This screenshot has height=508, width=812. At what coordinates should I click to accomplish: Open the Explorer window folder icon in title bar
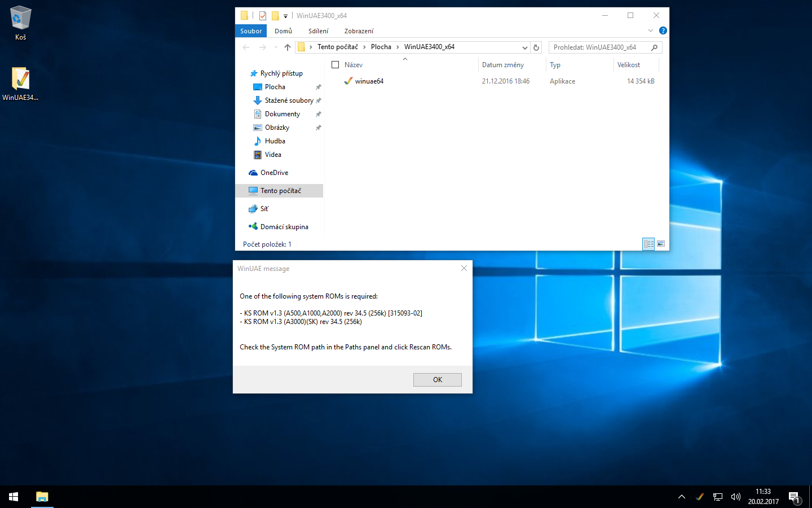pyautogui.click(x=244, y=16)
